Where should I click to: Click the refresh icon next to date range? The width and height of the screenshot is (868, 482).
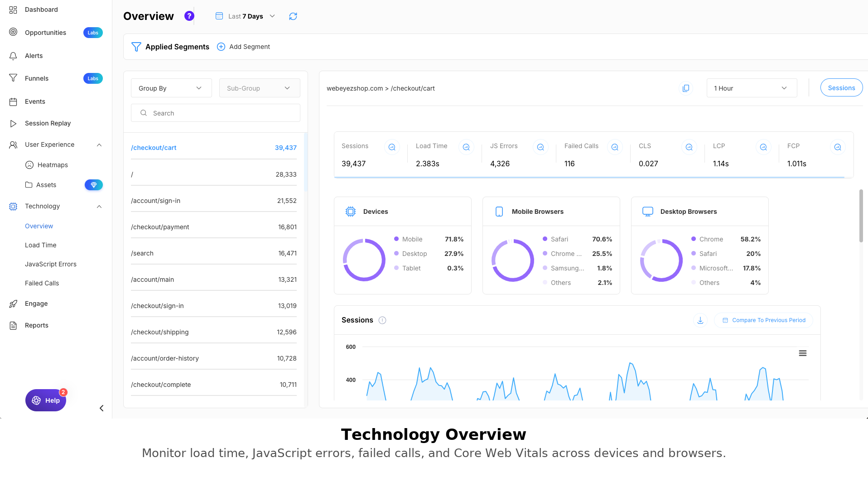(x=293, y=16)
